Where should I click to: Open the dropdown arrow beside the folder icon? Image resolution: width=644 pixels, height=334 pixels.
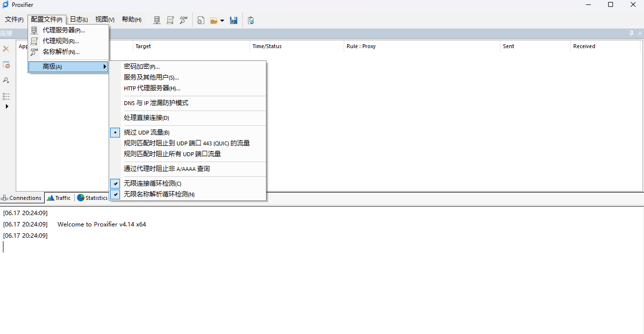(222, 21)
